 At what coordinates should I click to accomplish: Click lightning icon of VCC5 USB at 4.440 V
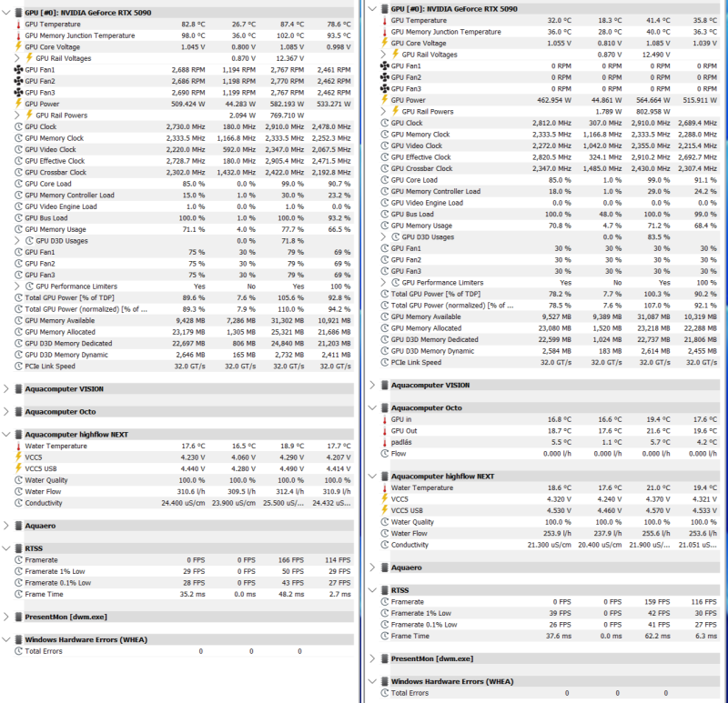[x=18, y=468]
